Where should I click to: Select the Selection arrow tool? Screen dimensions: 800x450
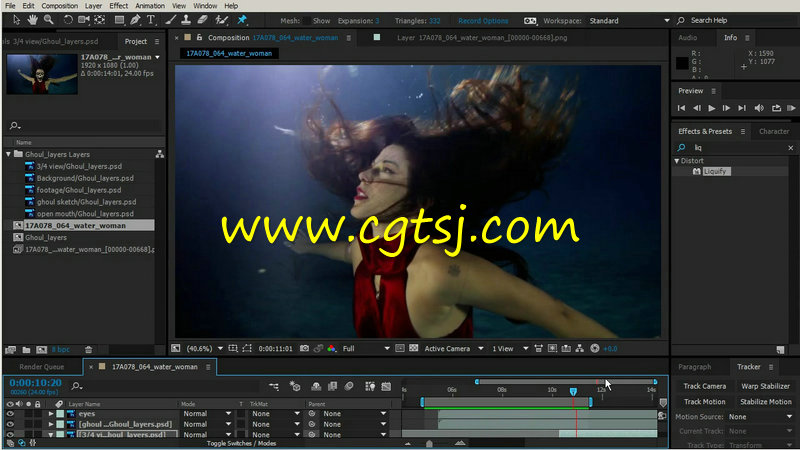pos(16,20)
